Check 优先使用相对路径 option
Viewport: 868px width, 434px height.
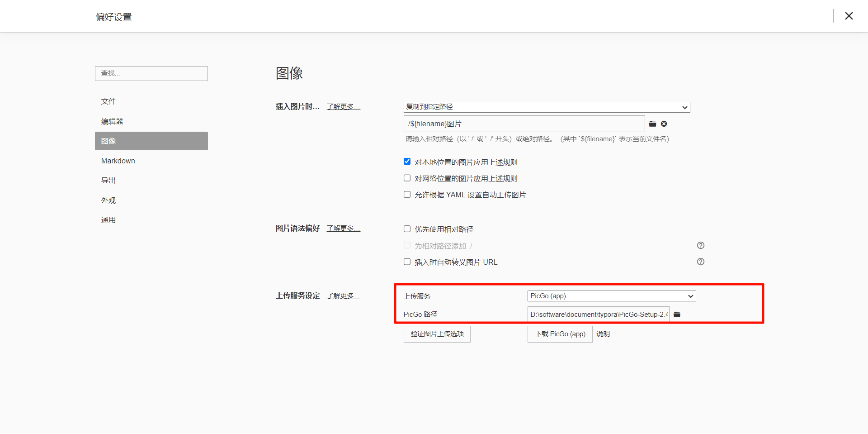(x=407, y=229)
